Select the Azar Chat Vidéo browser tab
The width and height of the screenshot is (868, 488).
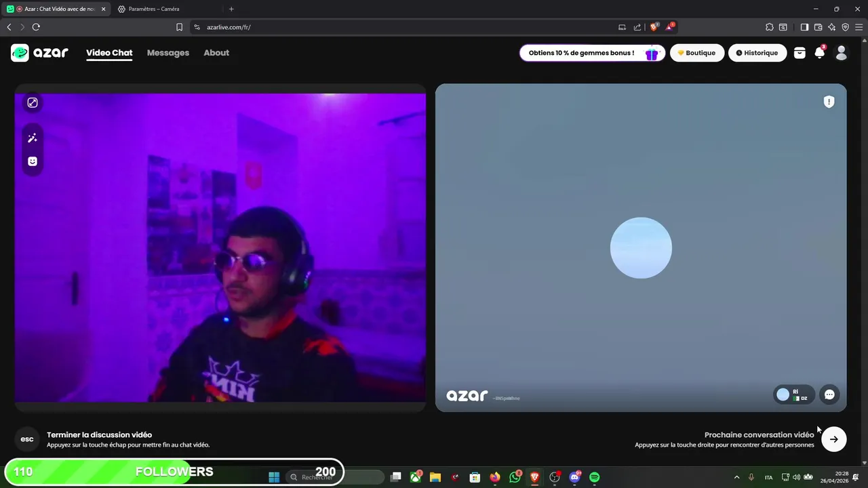pos(56,9)
